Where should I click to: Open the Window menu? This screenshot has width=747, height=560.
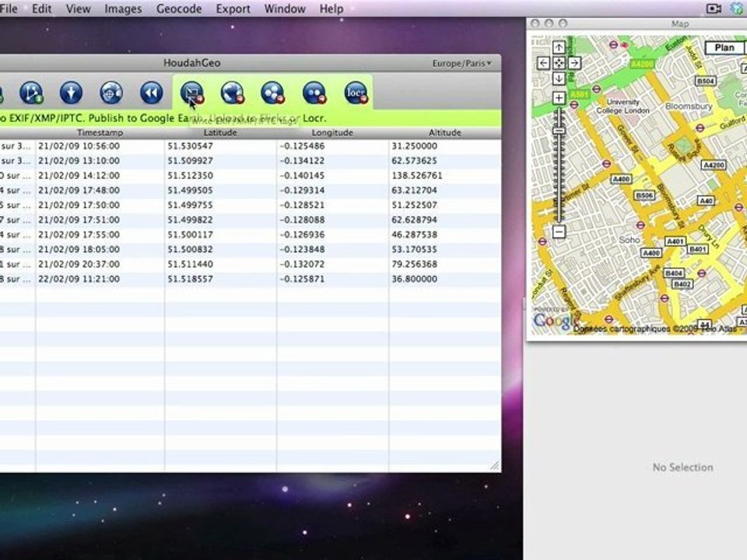pos(285,9)
